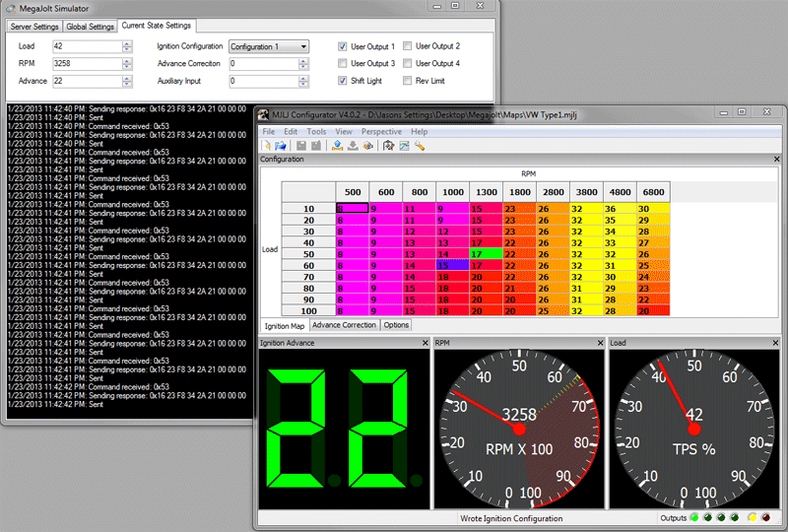The image size is (788, 532).
Task: Check the User Output 4 checkbox
Action: pos(408,63)
